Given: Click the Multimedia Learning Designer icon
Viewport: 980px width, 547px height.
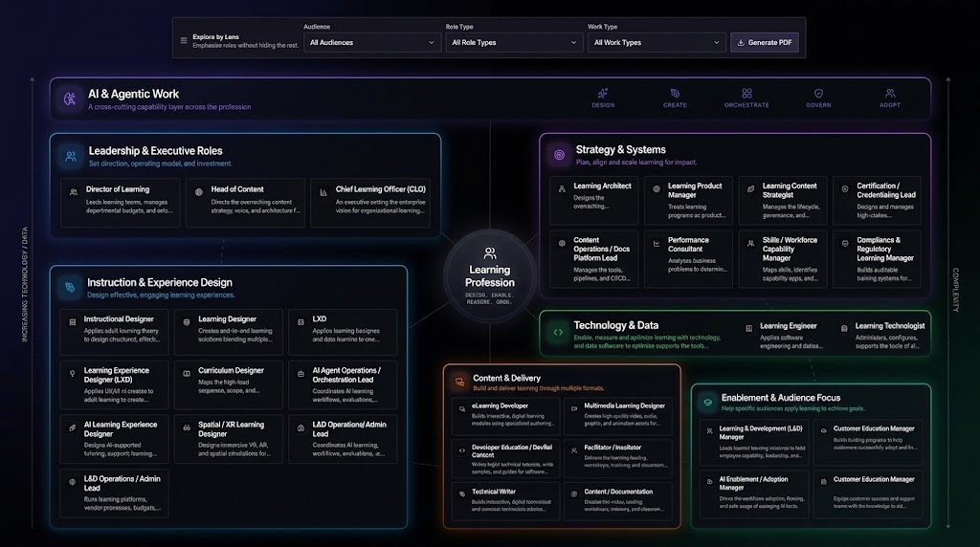Looking at the screenshot, I should [574, 409].
